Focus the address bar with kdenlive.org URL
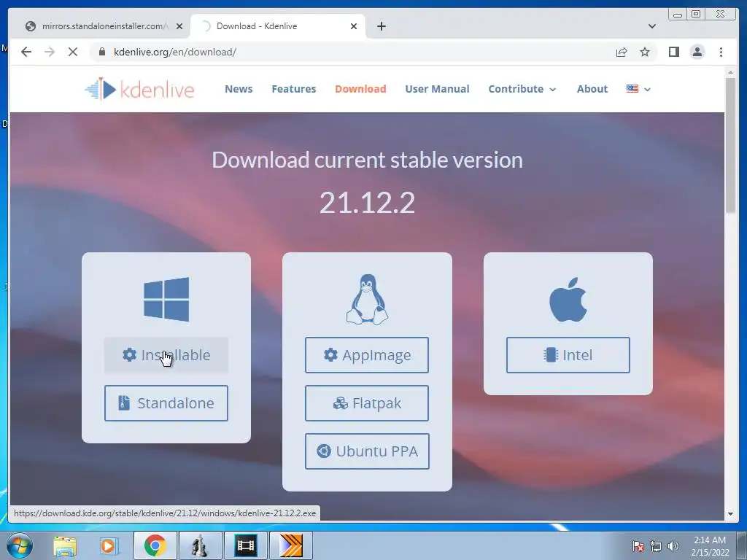Image resolution: width=747 pixels, height=560 pixels. (x=352, y=52)
